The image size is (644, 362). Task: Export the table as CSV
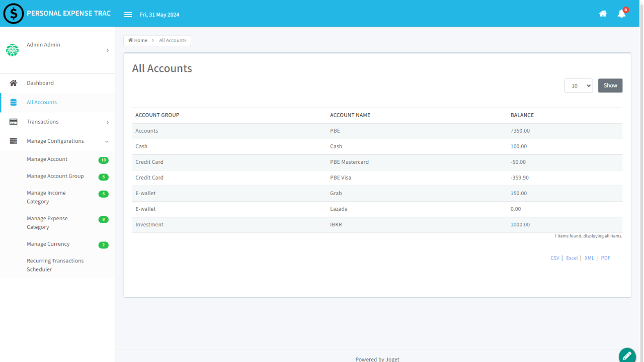(x=554, y=258)
